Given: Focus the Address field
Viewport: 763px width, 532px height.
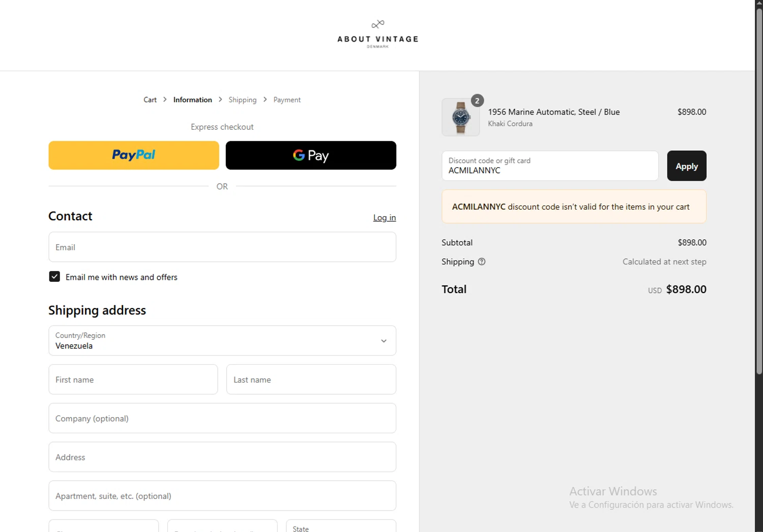Looking at the screenshot, I should coord(222,457).
